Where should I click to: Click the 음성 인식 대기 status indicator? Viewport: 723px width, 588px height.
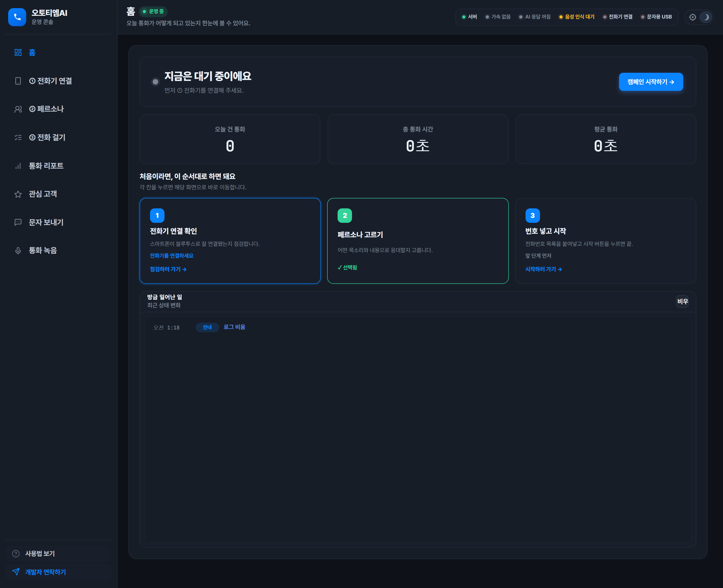[577, 17]
